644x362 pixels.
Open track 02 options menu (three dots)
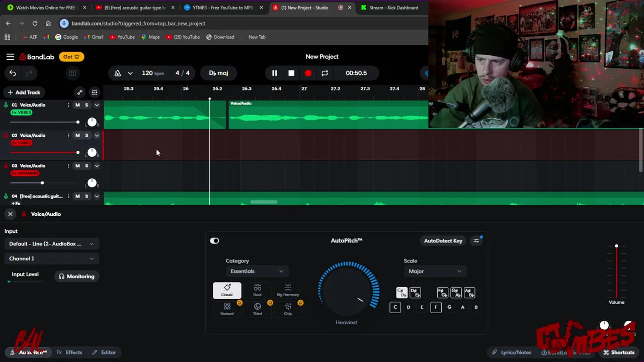tap(68, 135)
